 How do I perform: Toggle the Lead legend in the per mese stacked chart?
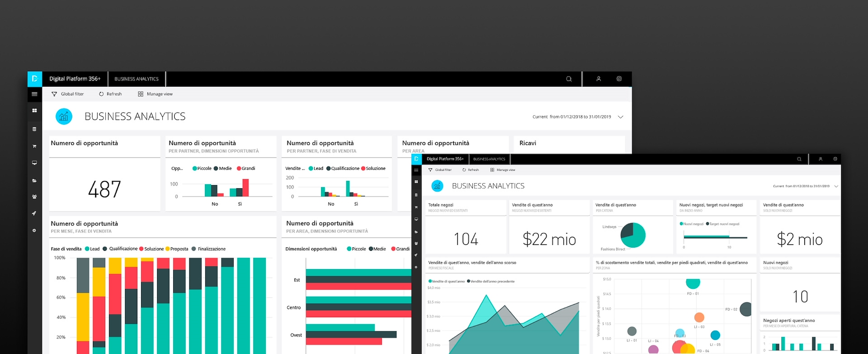pyautogui.click(x=93, y=249)
